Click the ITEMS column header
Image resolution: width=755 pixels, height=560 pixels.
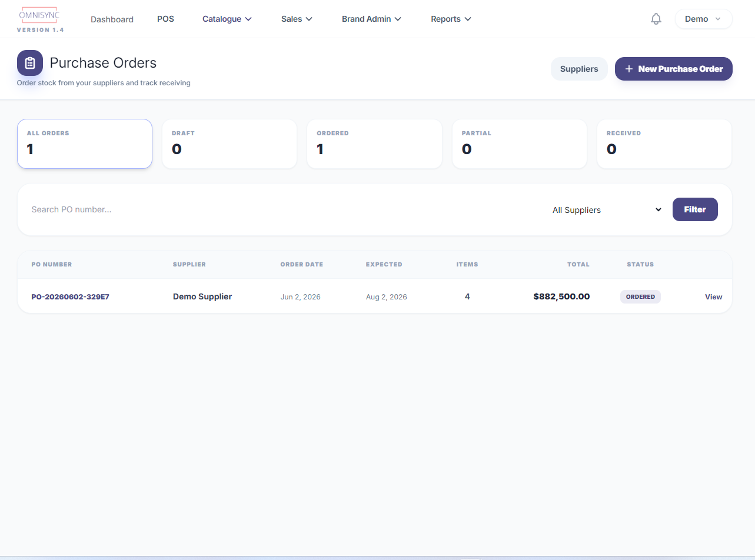click(x=467, y=265)
